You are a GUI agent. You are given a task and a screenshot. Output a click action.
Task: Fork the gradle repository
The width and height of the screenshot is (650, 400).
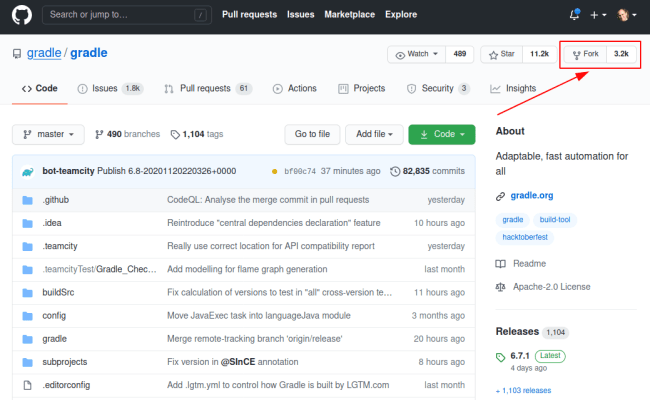tap(585, 54)
